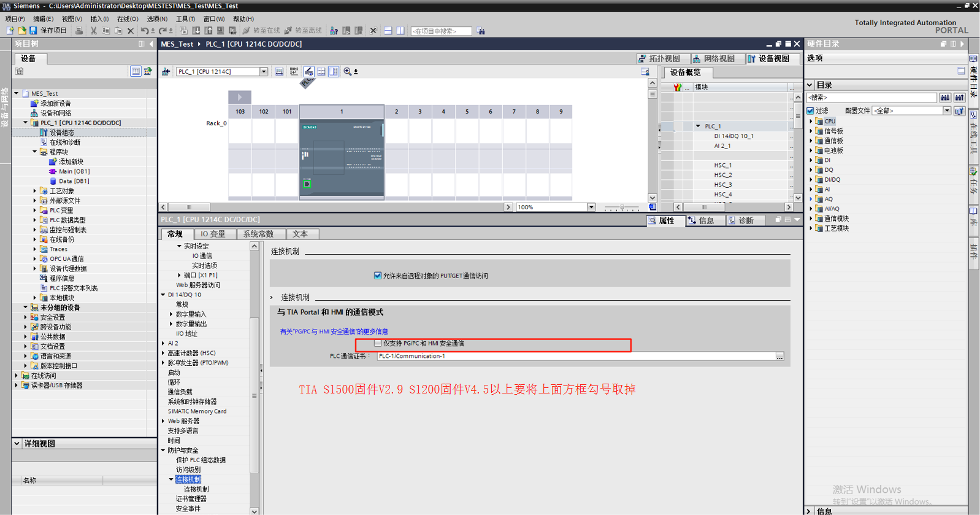Click the copy icon in toolbar
The image size is (980, 515).
106,31
